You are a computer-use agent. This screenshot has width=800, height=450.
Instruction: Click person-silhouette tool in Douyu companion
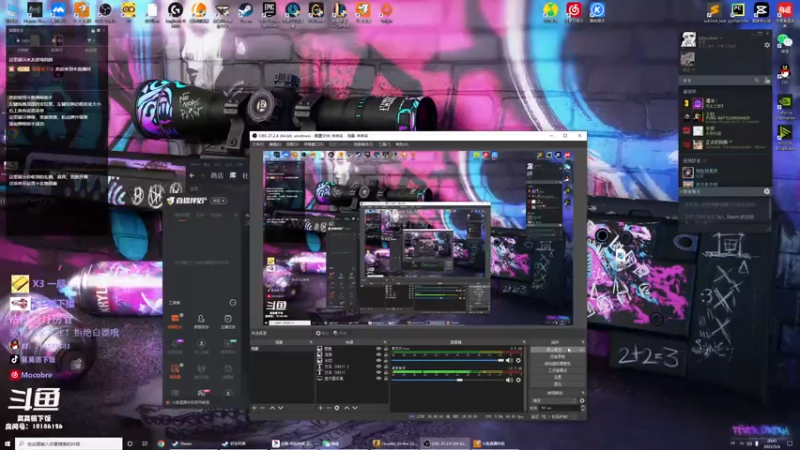coord(201,318)
